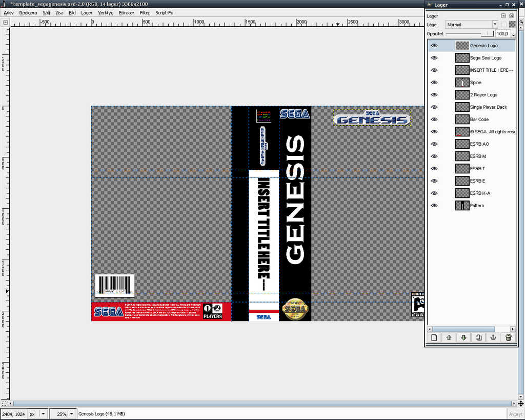Create a new layer in Lager panel
The image size is (525, 420).
point(434,337)
